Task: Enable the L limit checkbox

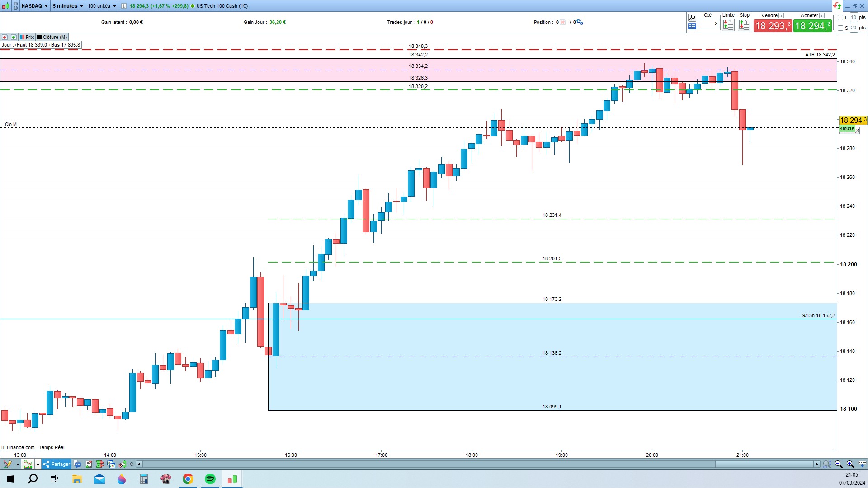Action: click(x=840, y=18)
